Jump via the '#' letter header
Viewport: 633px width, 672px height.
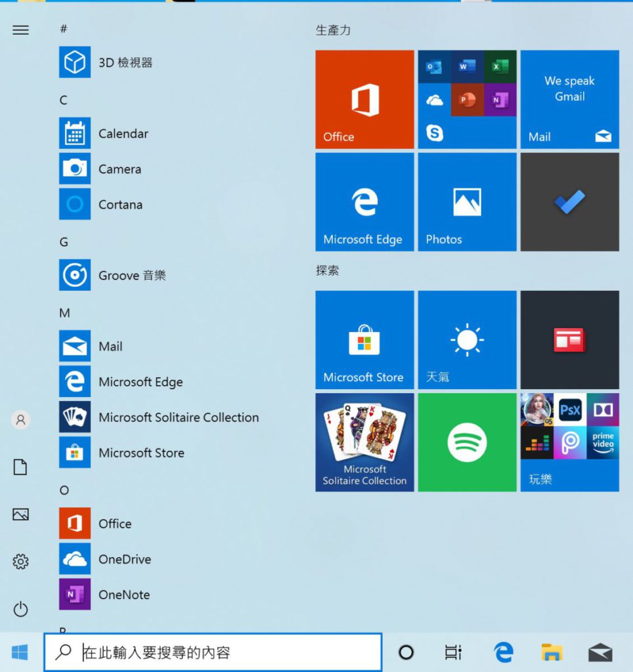click(x=64, y=29)
